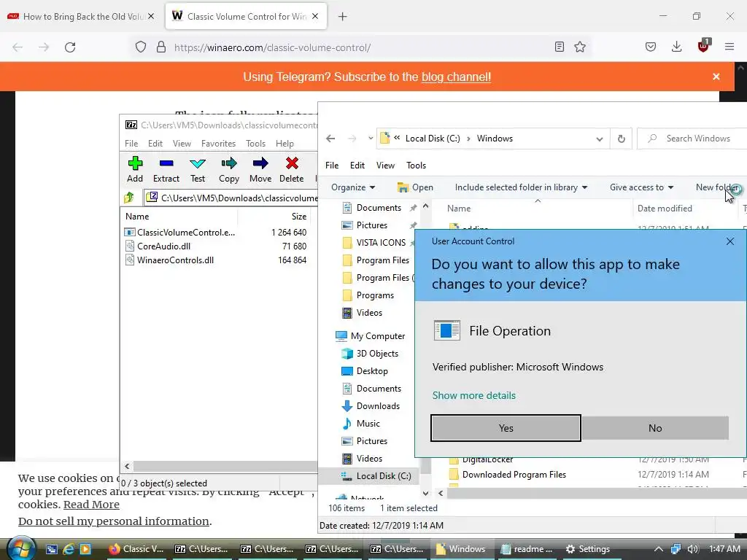Select 3D Objects in navigation pane
The image size is (747, 560).
coord(370,354)
